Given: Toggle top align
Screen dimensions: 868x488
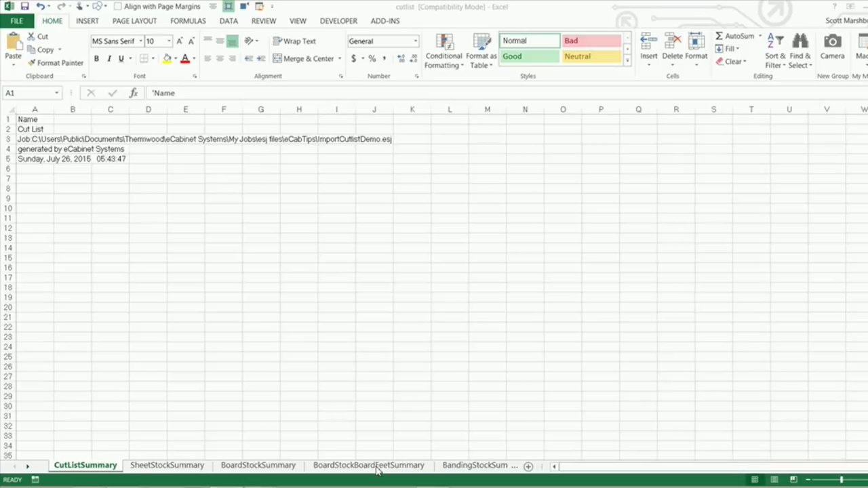Looking at the screenshot, I should (x=208, y=41).
